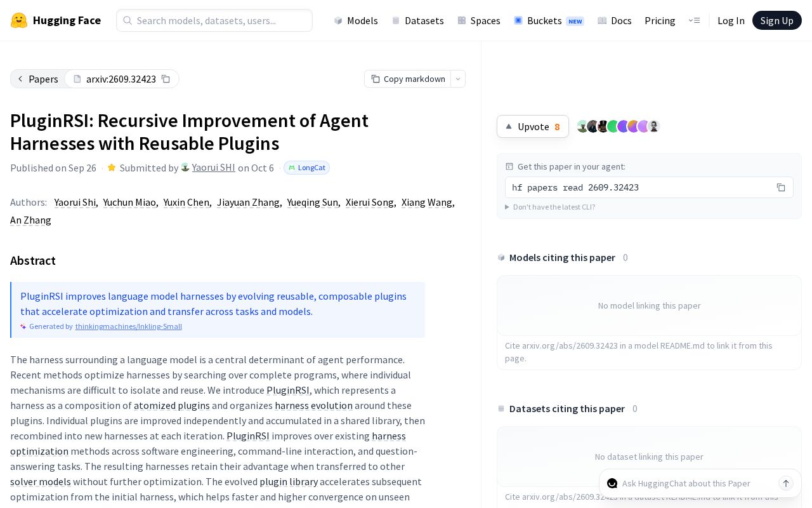Focus the Ask HuggingChat about this Paper field
Image resolution: width=812 pixels, height=508 pixels.
click(698, 483)
